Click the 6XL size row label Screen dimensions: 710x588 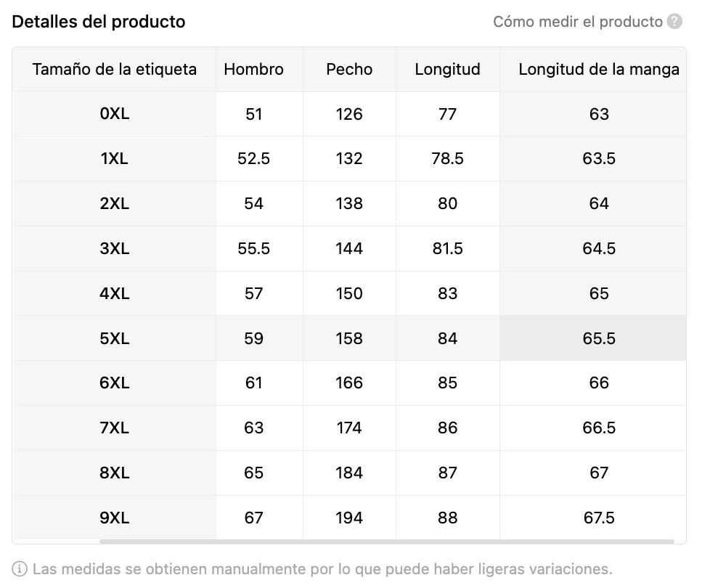(115, 383)
